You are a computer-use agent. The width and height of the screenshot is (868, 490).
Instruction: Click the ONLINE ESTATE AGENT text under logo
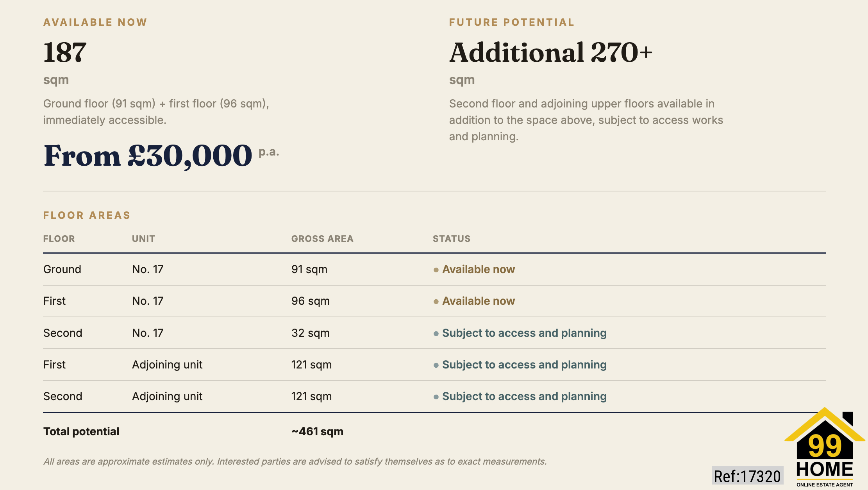point(825,485)
